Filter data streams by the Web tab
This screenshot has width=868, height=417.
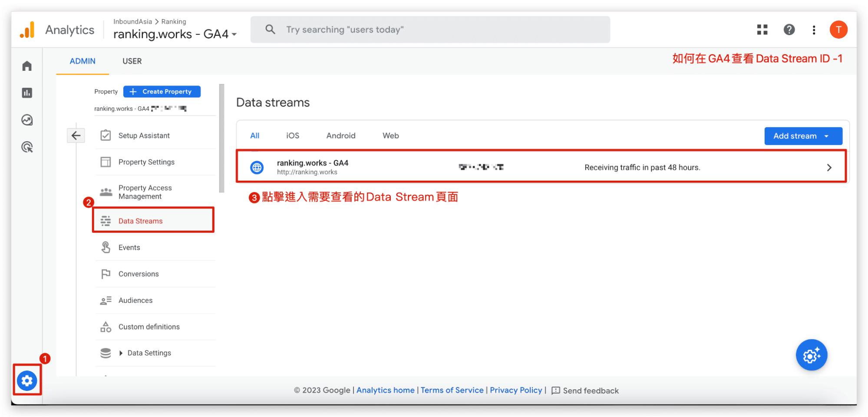pos(390,136)
